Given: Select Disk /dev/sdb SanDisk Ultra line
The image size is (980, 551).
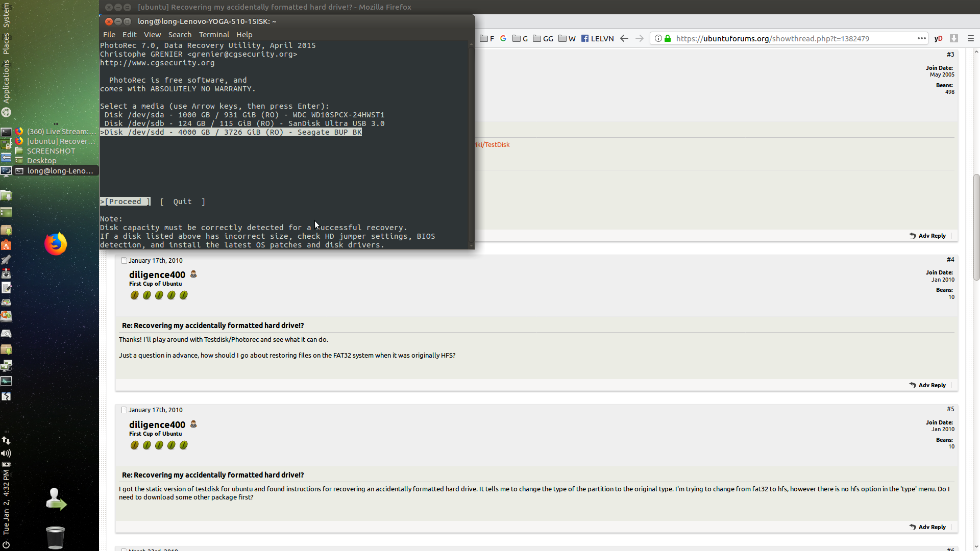Looking at the screenshot, I should click(244, 123).
